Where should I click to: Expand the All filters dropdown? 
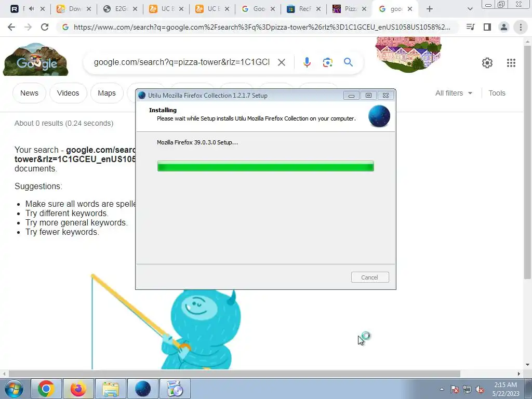[454, 93]
